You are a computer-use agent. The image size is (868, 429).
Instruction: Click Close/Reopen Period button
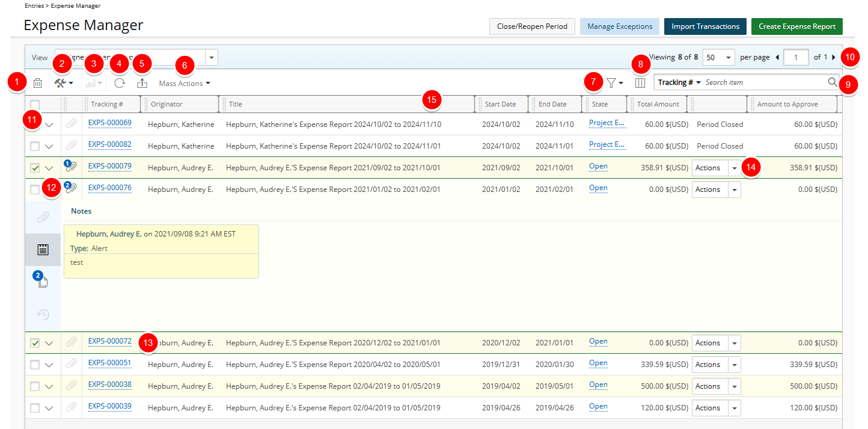[533, 26]
